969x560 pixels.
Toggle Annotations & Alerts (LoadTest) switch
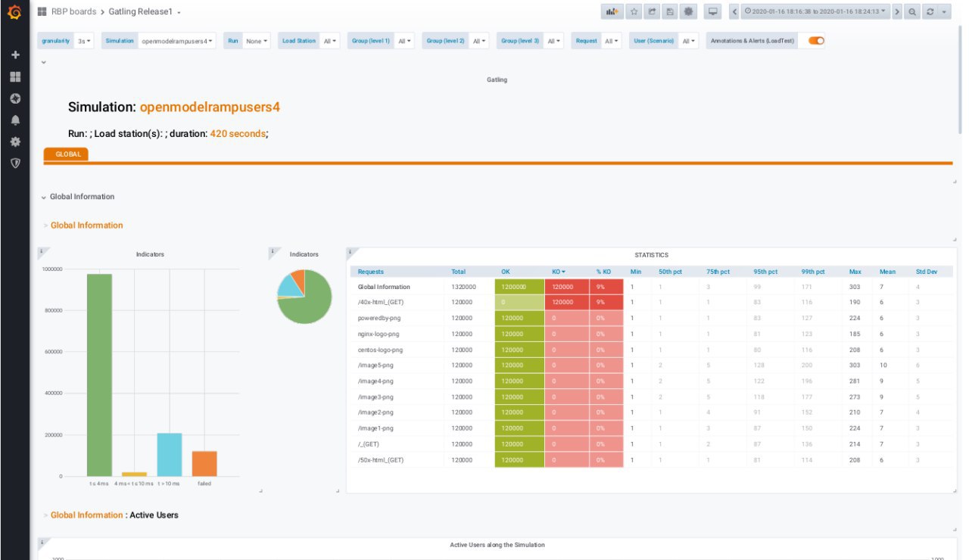coord(816,41)
